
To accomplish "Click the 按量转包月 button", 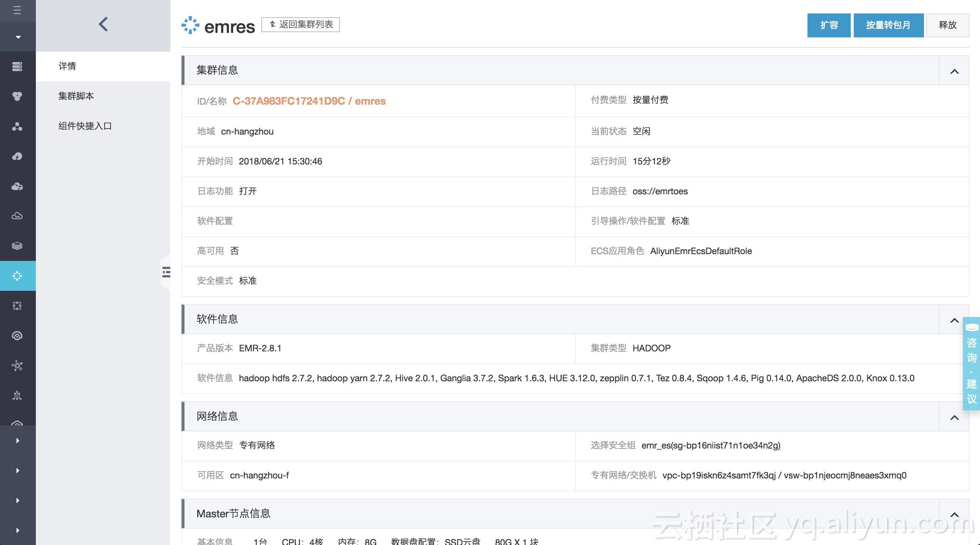I will pyautogui.click(x=889, y=25).
